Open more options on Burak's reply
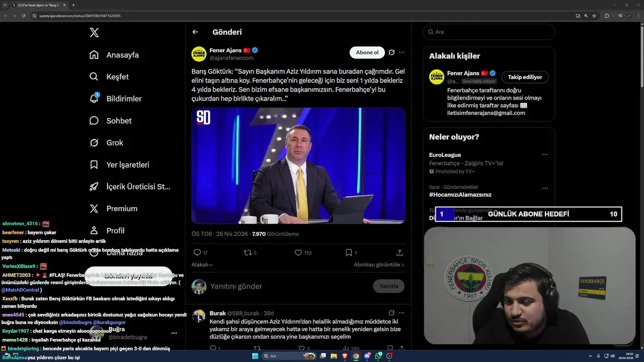Image resolution: width=644 pixels, height=362 pixels. pyautogui.click(x=401, y=313)
